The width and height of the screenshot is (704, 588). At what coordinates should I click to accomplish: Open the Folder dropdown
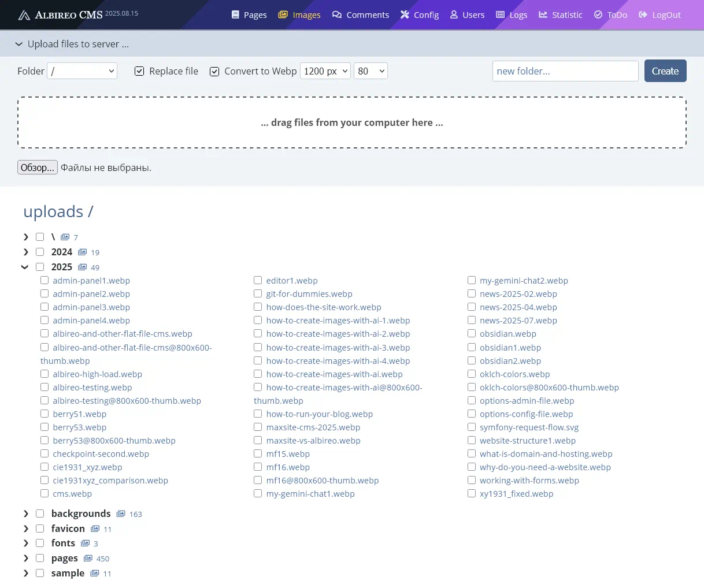tap(81, 70)
